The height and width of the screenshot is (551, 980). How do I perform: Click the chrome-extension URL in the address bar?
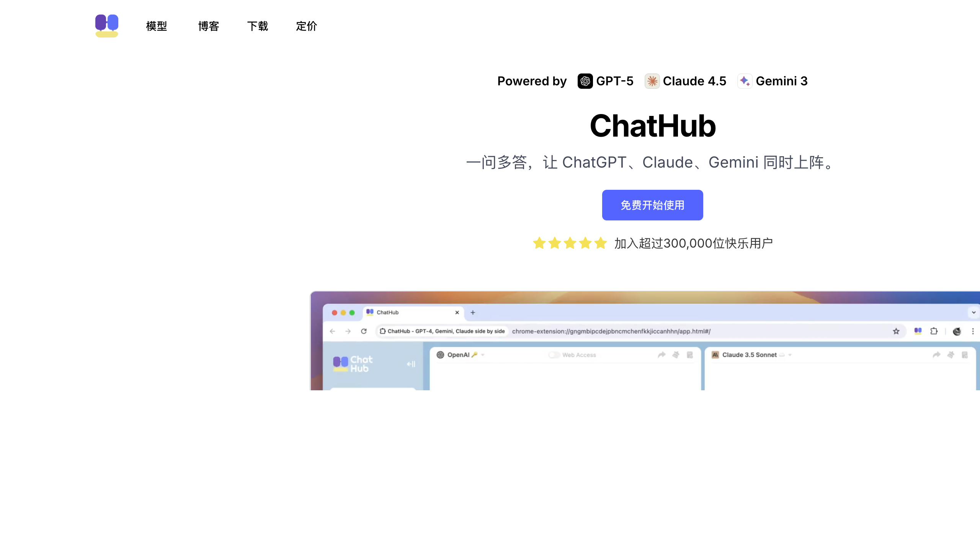tap(611, 331)
